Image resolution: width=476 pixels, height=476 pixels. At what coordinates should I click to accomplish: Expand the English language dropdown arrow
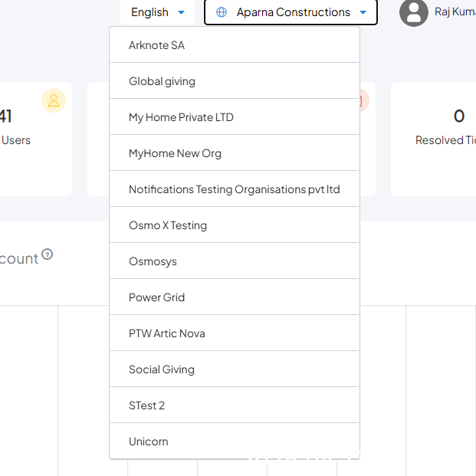point(181,12)
